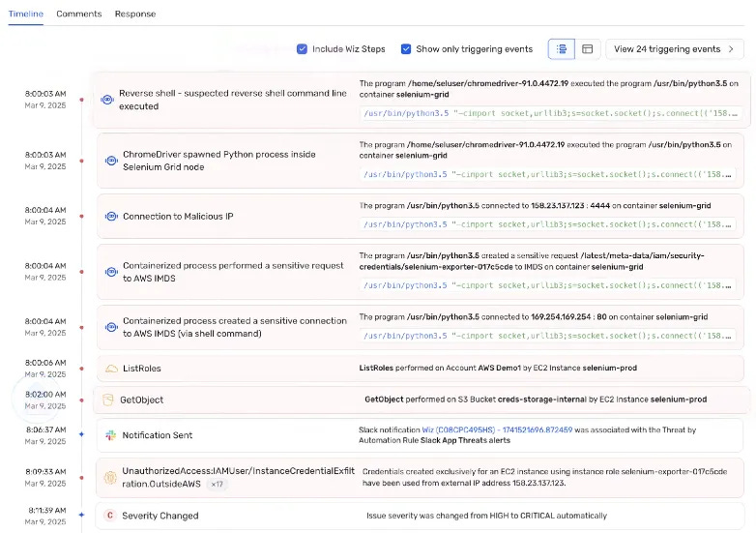The width and height of the screenshot is (756, 533).
Task: Click the UnauthorizedAccess GuardDuty finding icon
Action: pos(110,478)
